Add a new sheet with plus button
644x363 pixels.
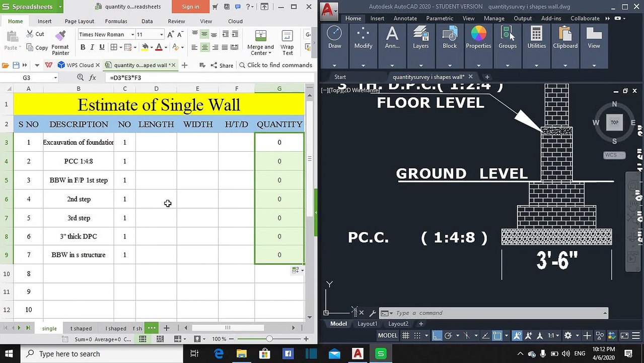[x=166, y=328]
